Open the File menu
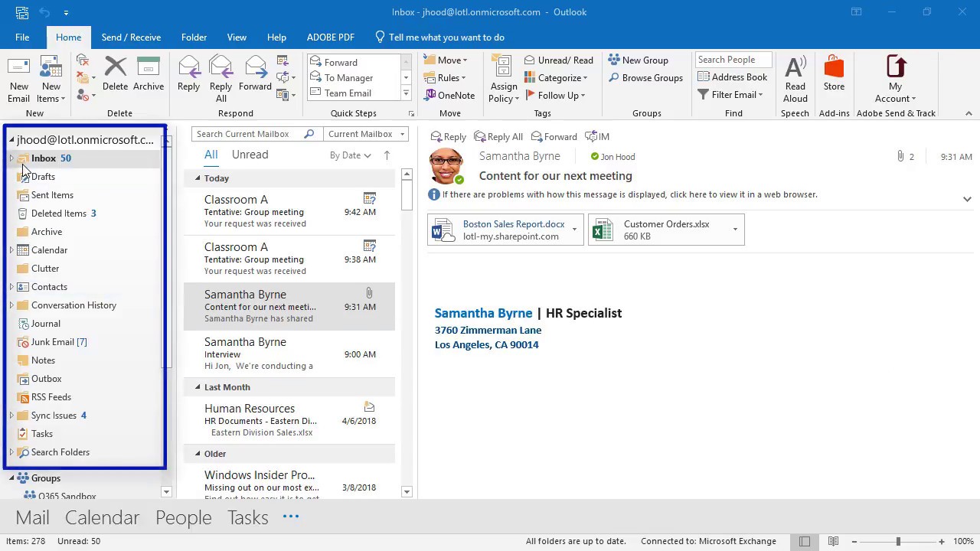The width and height of the screenshot is (980, 551). tap(22, 37)
